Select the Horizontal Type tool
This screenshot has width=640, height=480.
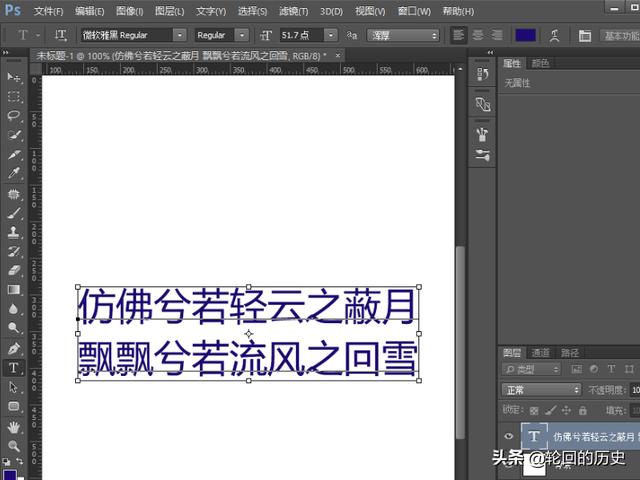tap(13, 368)
